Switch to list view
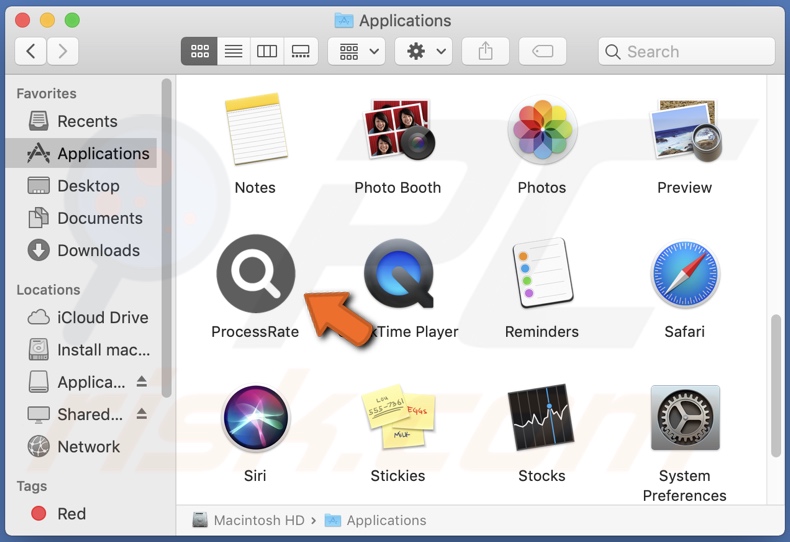 [233, 51]
